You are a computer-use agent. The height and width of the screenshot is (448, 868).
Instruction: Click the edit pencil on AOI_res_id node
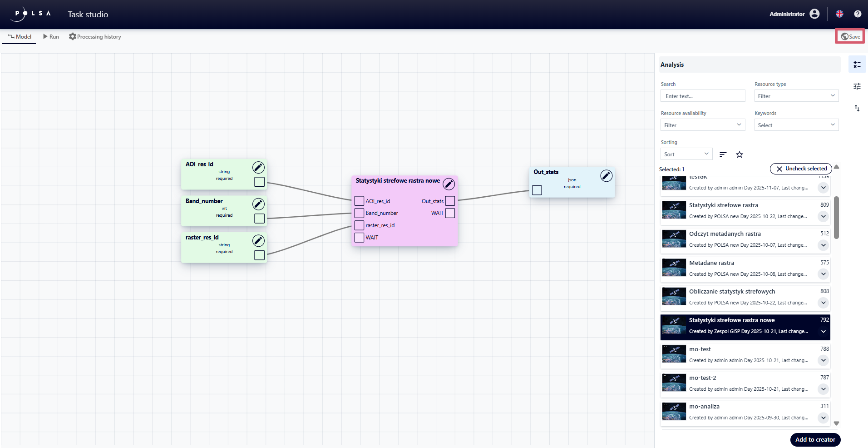258,168
